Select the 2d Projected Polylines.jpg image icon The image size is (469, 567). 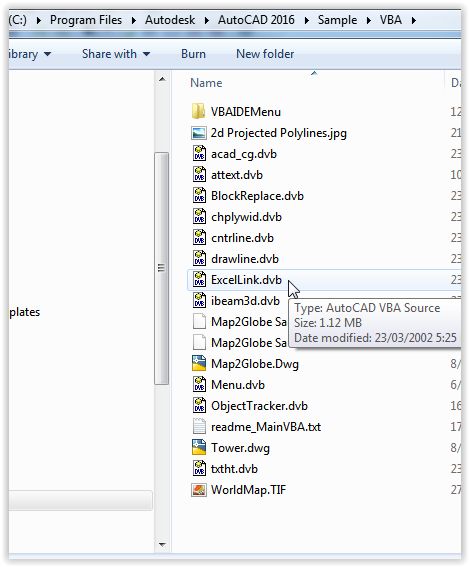199,133
